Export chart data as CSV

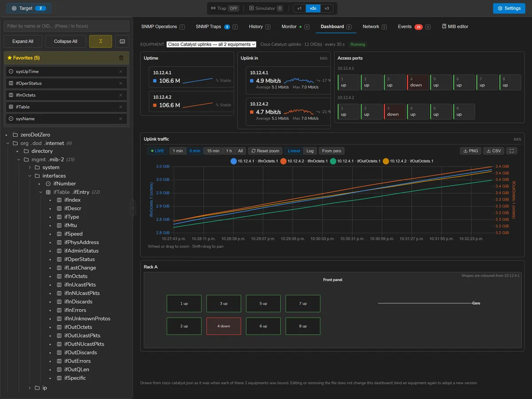[x=493, y=151]
